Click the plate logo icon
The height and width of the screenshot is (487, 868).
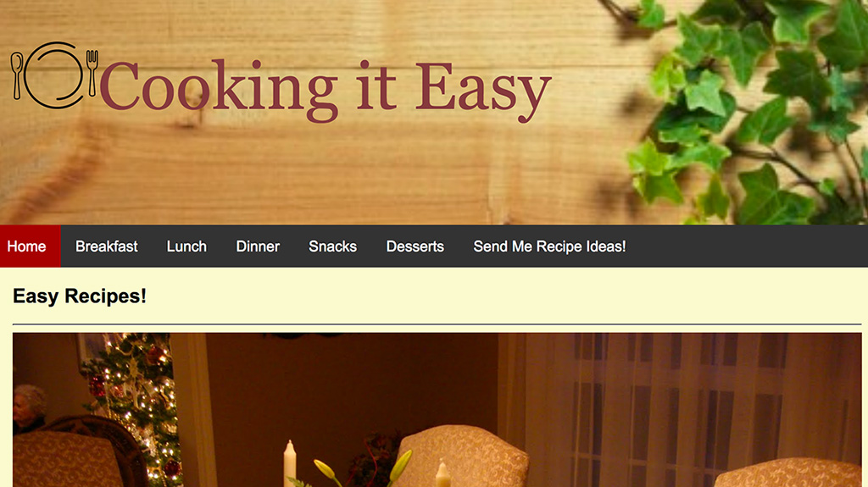tap(54, 75)
